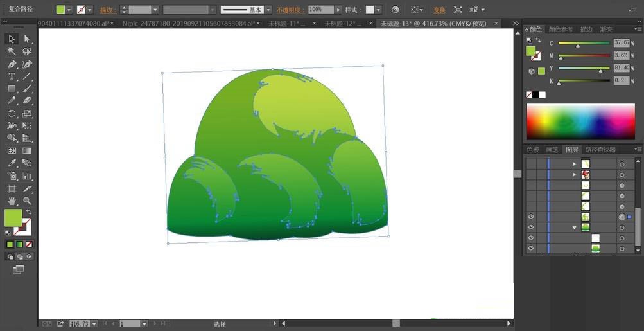Select the Type tool

tap(12, 76)
